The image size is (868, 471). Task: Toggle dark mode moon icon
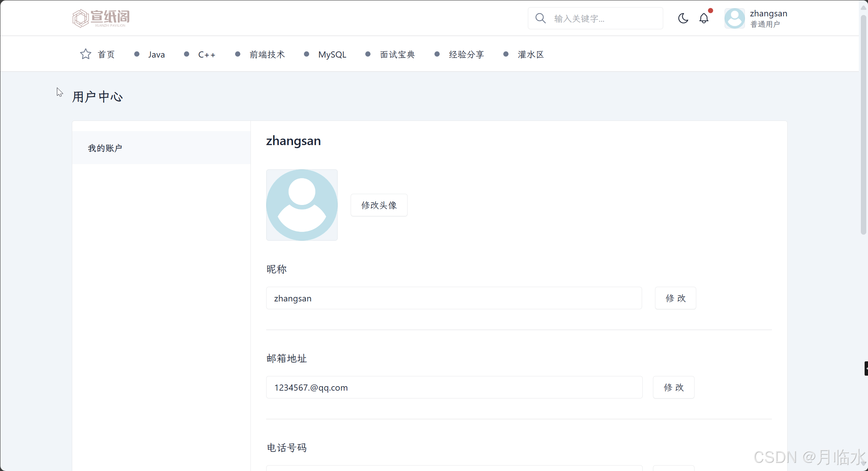683,18
